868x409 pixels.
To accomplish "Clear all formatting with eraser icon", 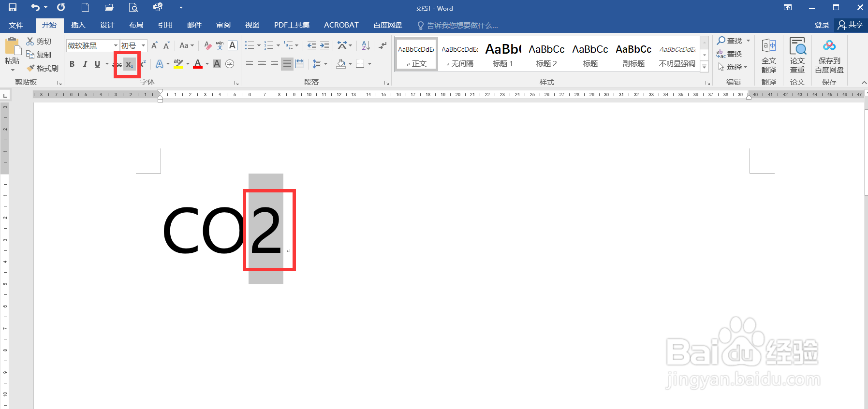I will point(208,45).
